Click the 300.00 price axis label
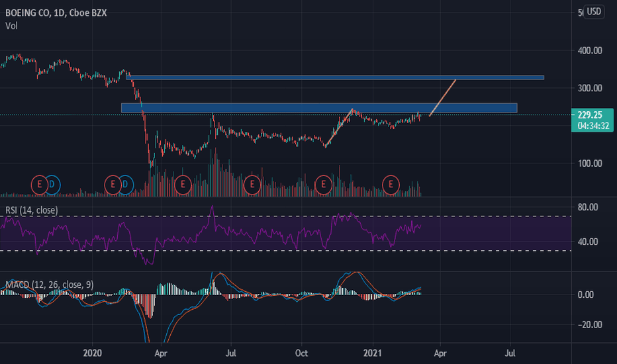Viewport: 617px width, 364px height. coord(590,88)
